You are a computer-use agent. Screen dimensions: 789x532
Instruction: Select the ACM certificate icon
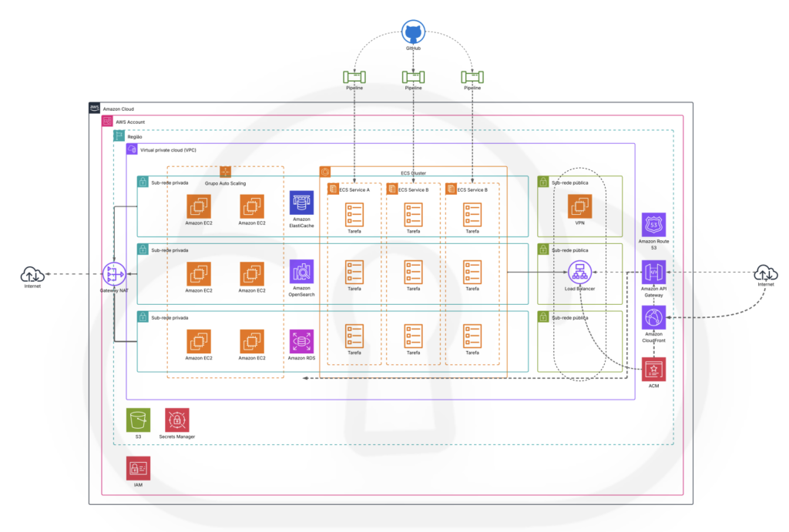click(x=653, y=370)
